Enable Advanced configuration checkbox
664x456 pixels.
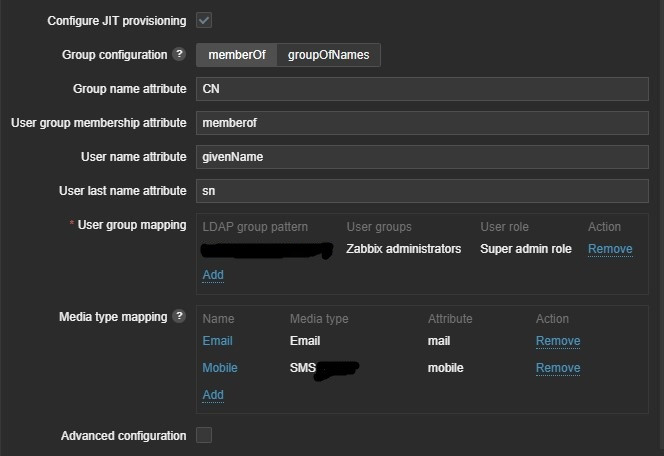[204, 435]
